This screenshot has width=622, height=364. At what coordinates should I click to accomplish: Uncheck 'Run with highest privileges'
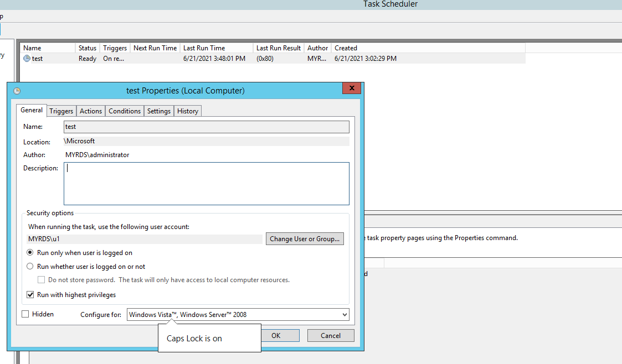coord(30,294)
